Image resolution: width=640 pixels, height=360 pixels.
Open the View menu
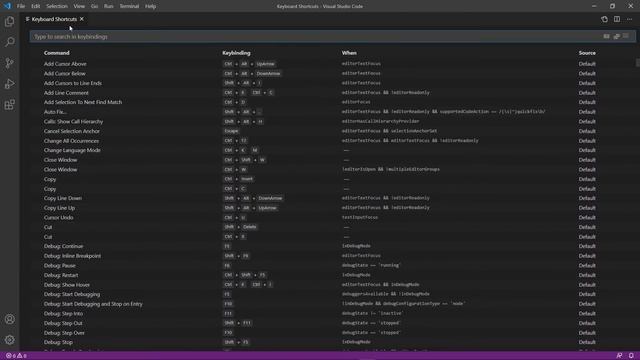coord(79,6)
